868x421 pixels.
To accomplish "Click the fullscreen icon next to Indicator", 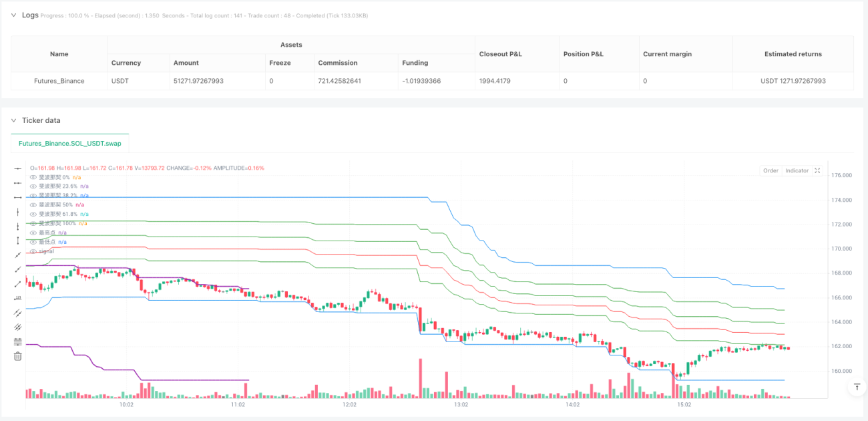I will tap(817, 170).
